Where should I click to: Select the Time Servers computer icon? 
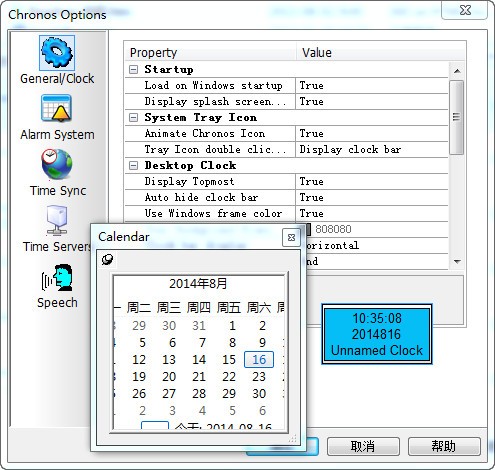coord(57,220)
